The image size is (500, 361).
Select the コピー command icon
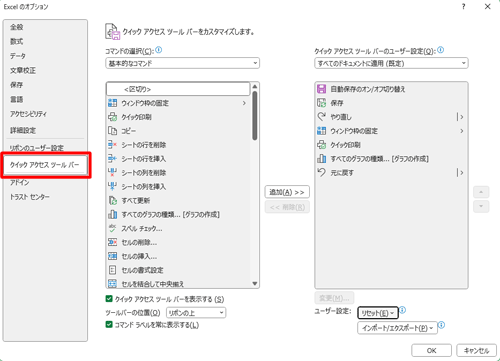(x=113, y=131)
